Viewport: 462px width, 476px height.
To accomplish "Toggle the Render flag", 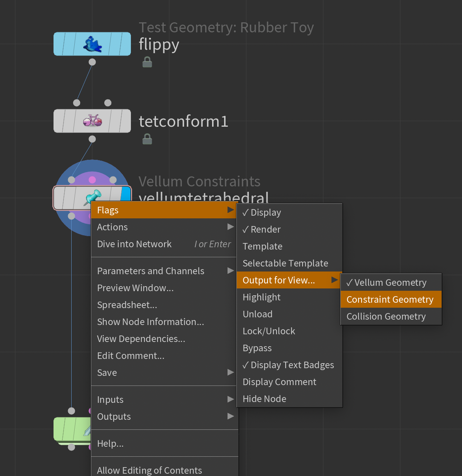I will tap(290, 230).
